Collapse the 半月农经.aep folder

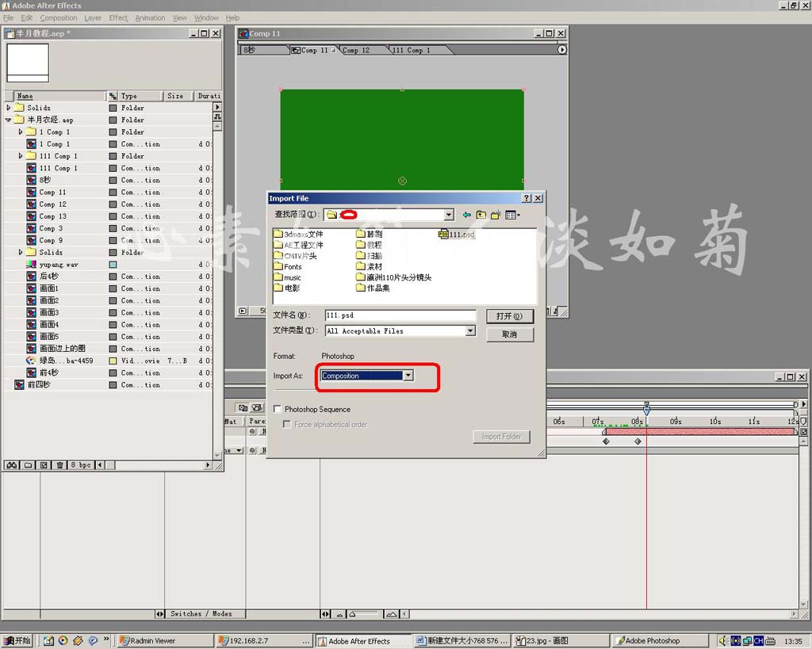(x=8, y=120)
